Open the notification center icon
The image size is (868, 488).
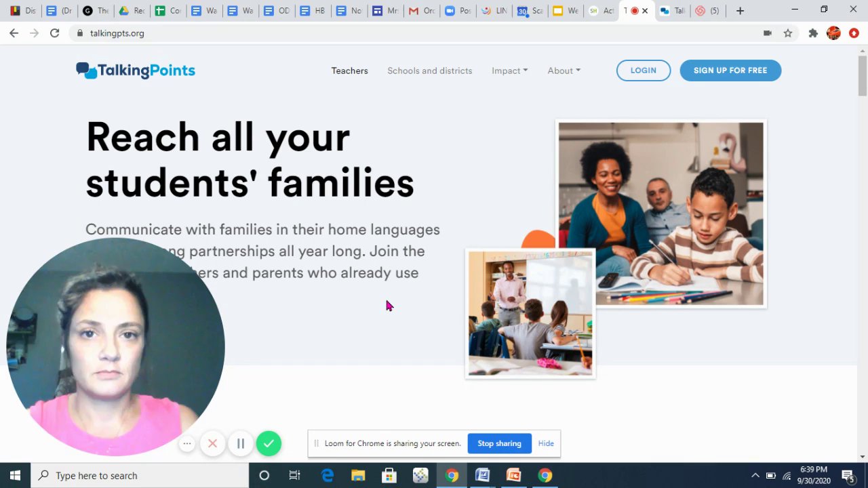tap(847, 475)
